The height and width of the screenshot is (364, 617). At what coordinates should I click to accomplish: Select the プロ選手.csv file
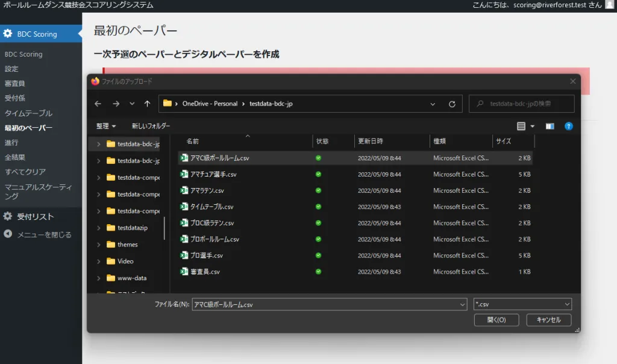[207, 256]
